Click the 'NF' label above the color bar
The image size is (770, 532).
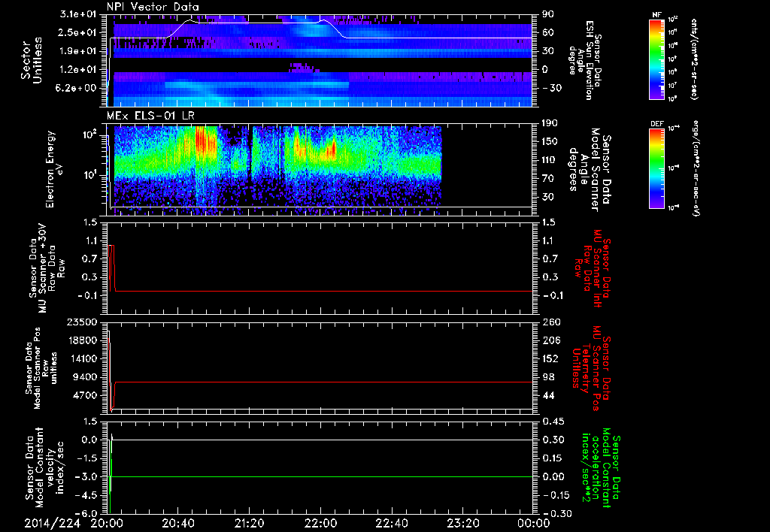[x=656, y=15]
